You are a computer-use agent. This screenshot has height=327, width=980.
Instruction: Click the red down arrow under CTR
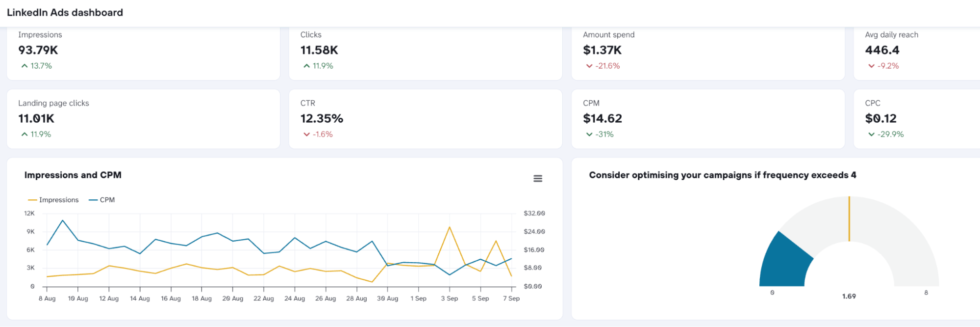click(x=307, y=134)
